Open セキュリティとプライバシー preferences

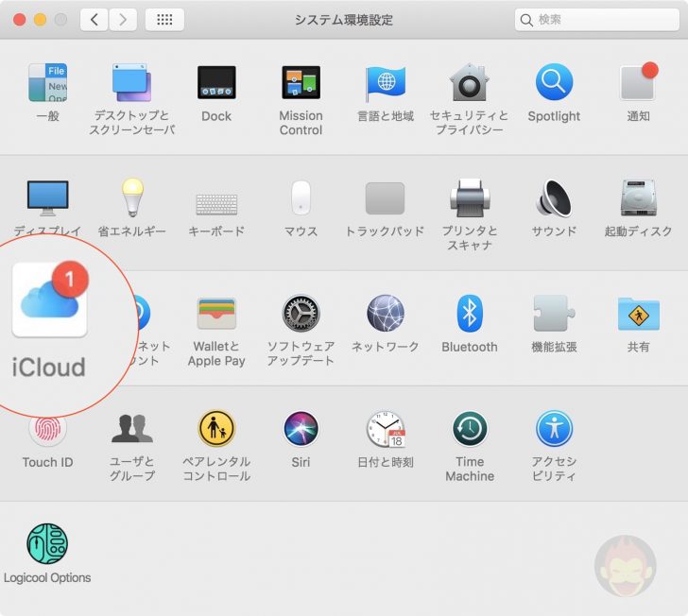point(470,82)
